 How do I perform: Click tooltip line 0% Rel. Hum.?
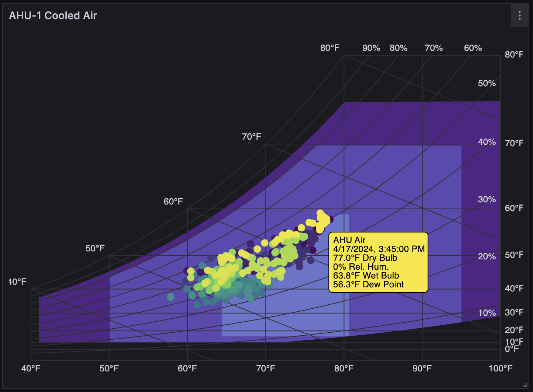point(361,267)
